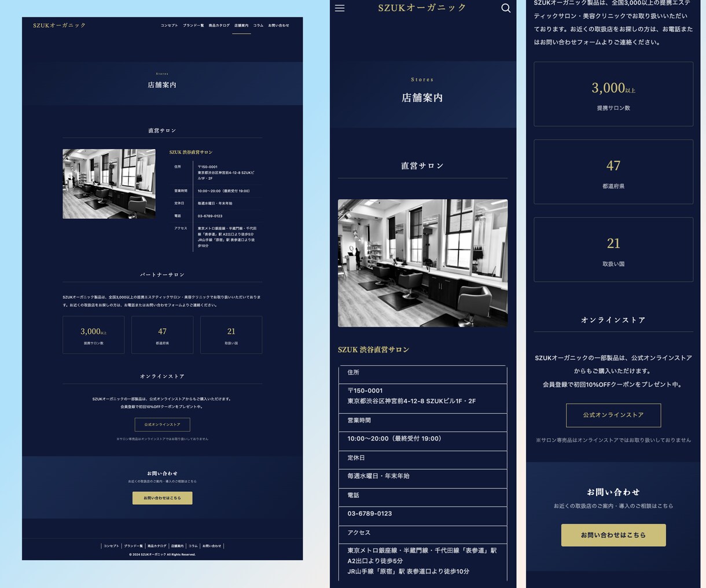The height and width of the screenshot is (588, 706).
Task: Click the 住所 label in the mobile table
Action: coord(353,373)
